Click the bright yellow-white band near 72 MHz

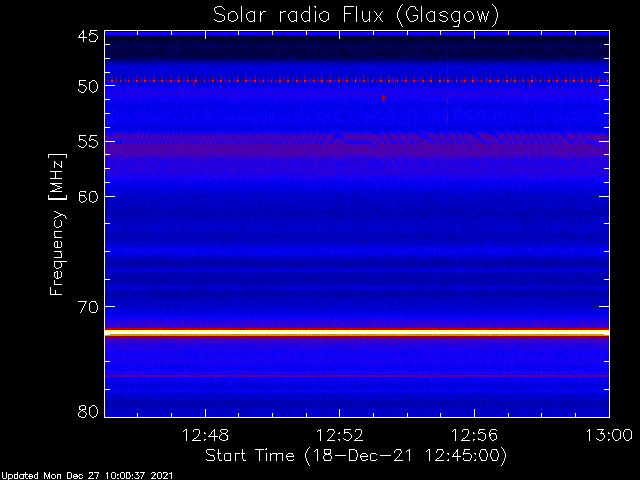point(357,333)
